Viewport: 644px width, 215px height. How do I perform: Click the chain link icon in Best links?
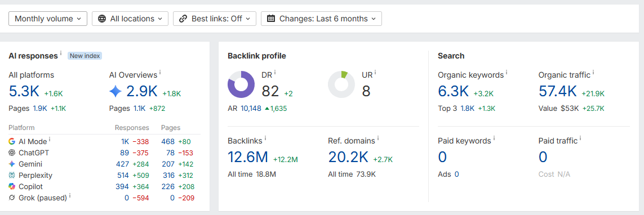pyautogui.click(x=183, y=19)
